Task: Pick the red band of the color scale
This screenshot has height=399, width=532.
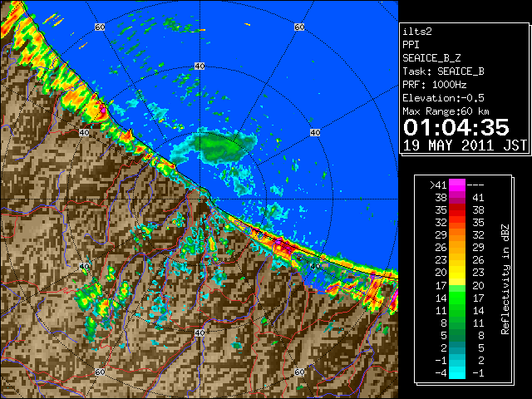Action: coord(457,210)
